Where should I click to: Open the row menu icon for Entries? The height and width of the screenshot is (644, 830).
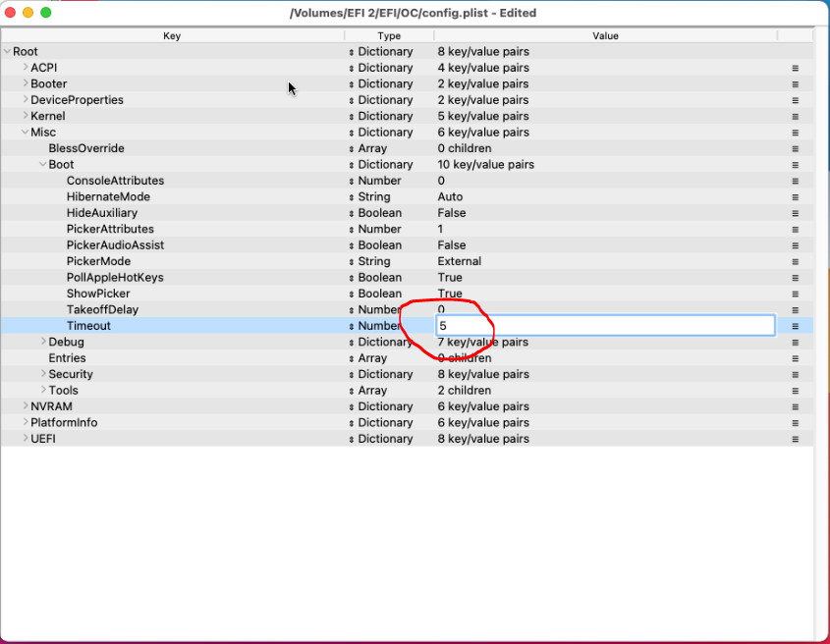click(795, 358)
